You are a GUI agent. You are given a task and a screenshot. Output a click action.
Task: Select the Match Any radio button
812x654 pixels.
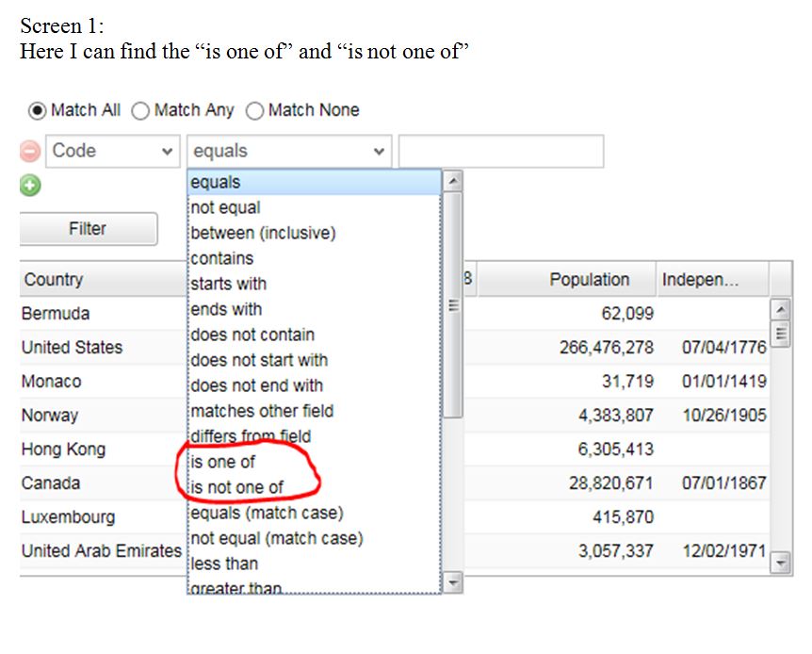pos(140,111)
